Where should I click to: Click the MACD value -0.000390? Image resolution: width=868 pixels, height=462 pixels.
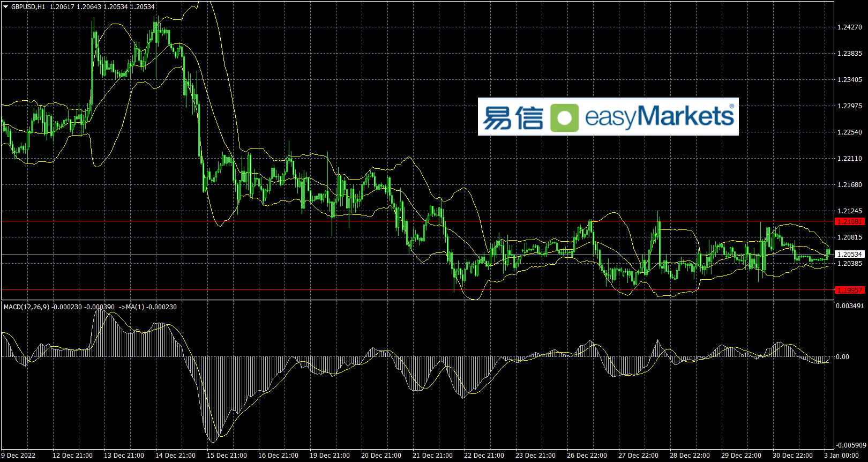[x=100, y=307]
